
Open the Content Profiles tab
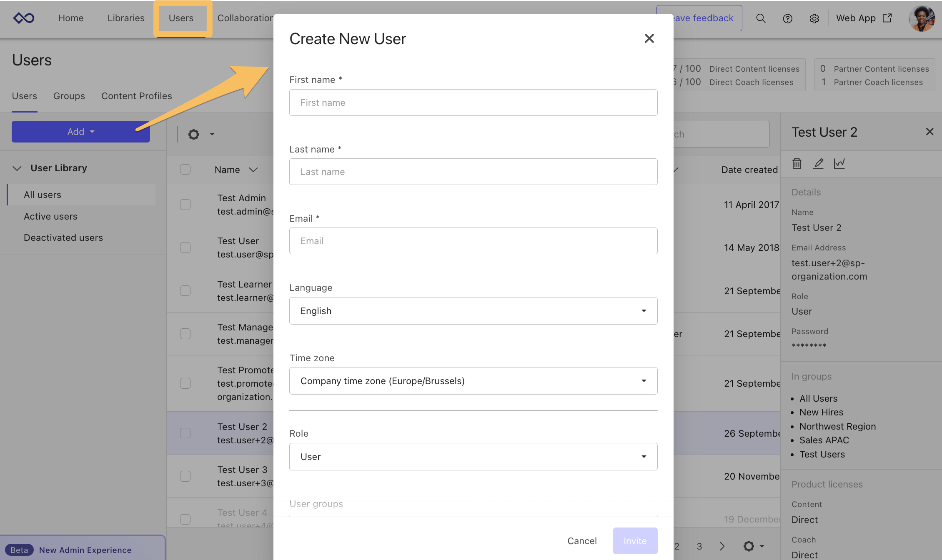point(136,96)
